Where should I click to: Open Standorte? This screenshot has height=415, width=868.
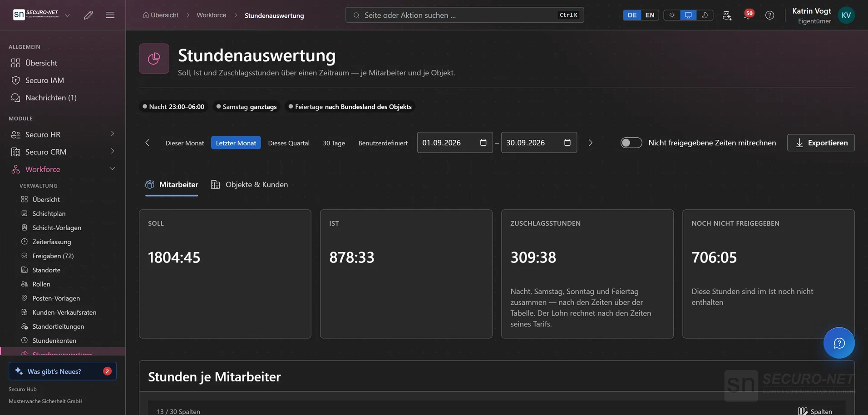(67, 270)
